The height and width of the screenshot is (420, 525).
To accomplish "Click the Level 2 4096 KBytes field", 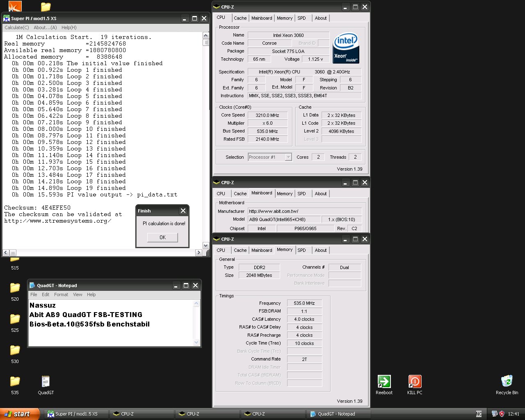I will point(341,131).
